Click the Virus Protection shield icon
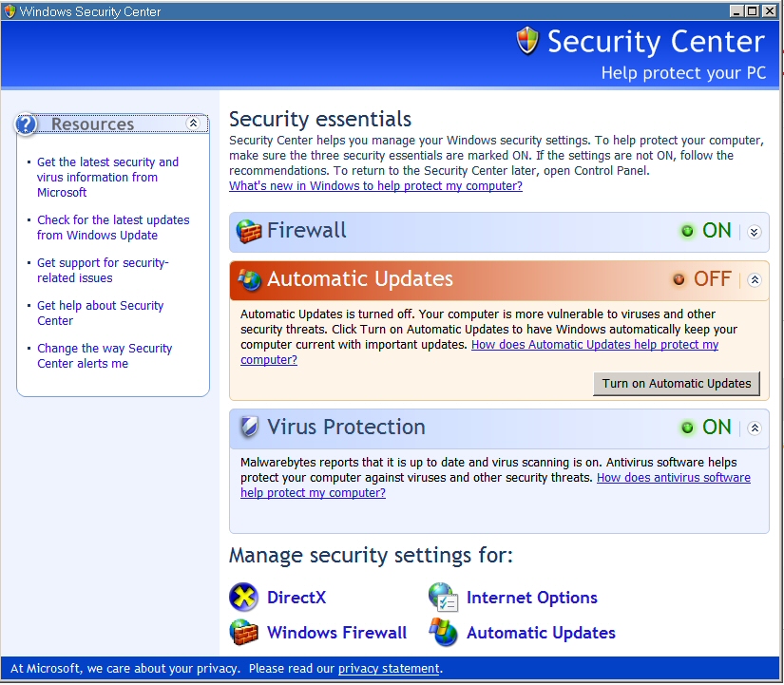This screenshot has width=784, height=685. (249, 427)
